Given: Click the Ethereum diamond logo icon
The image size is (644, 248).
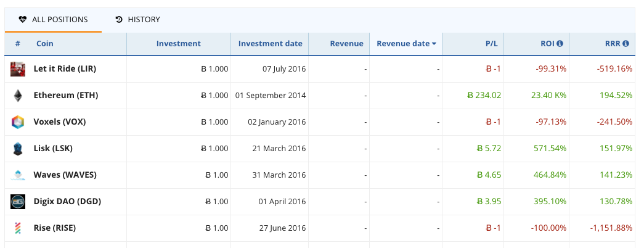Looking at the screenshot, I should coord(18,96).
